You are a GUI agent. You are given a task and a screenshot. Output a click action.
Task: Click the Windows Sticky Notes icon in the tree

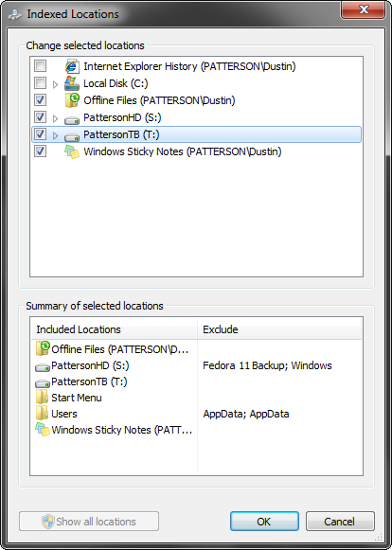pos(72,151)
